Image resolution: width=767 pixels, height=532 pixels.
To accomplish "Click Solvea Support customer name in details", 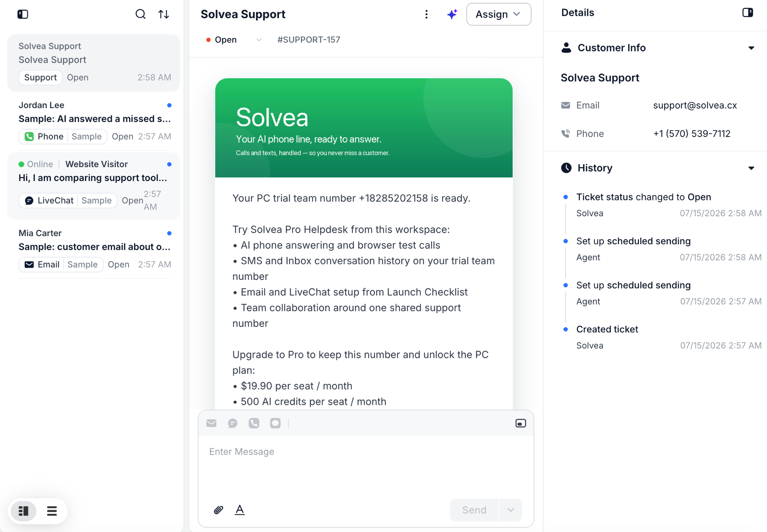I will 600,78.
